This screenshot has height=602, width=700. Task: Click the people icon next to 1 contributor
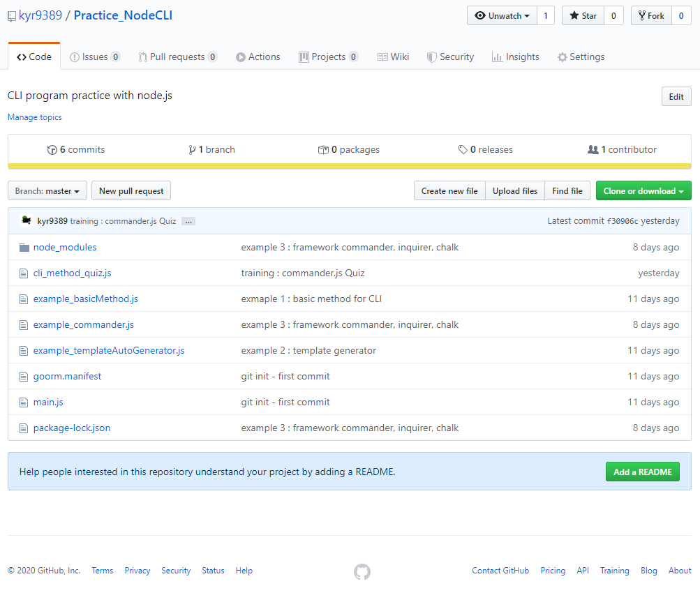[593, 149]
